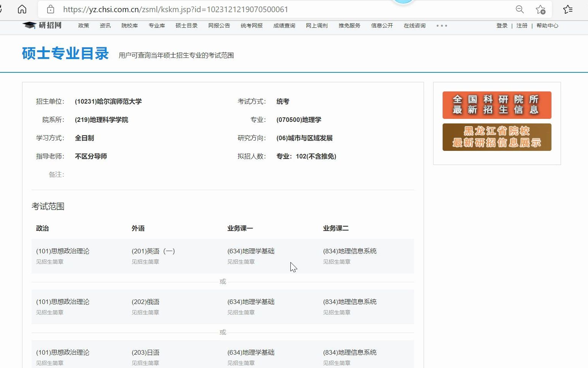Click the 全国科研院所最新招生信息 banner
This screenshot has width=588, height=368.
496,105
